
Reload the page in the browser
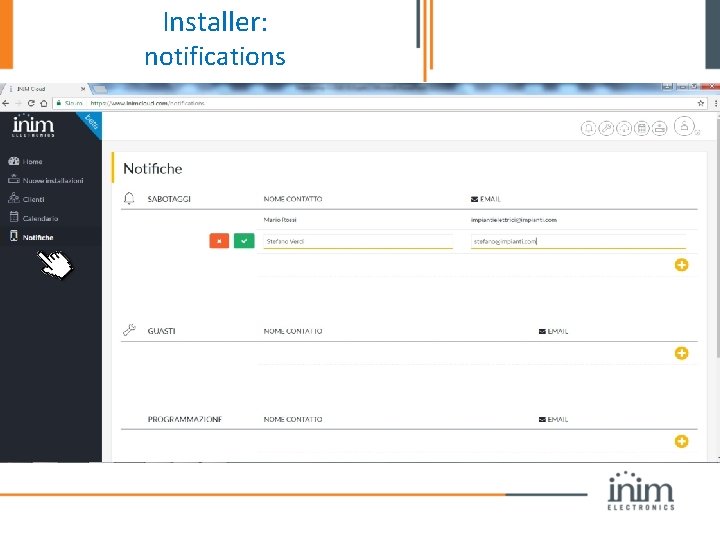(x=31, y=103)
